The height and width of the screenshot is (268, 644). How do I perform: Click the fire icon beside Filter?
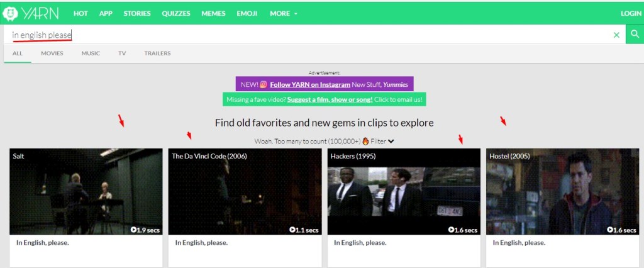click(x=365, y=142)
